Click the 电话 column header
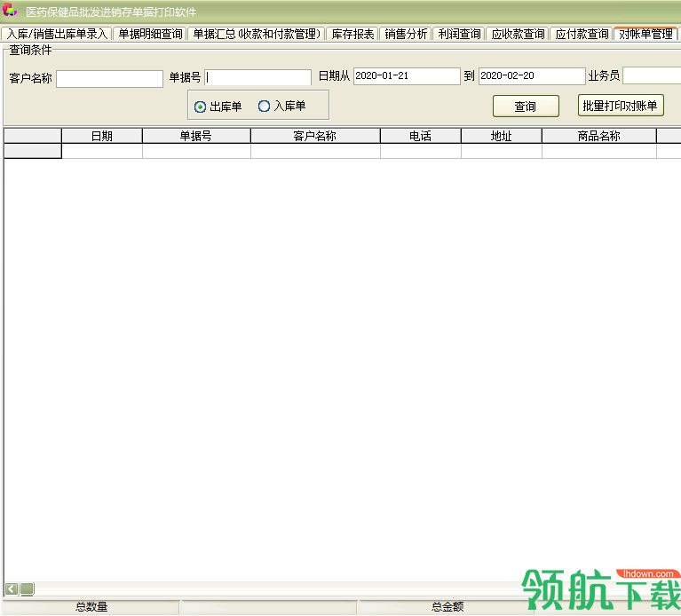This screenshot has width=681, height=616. 420,136
